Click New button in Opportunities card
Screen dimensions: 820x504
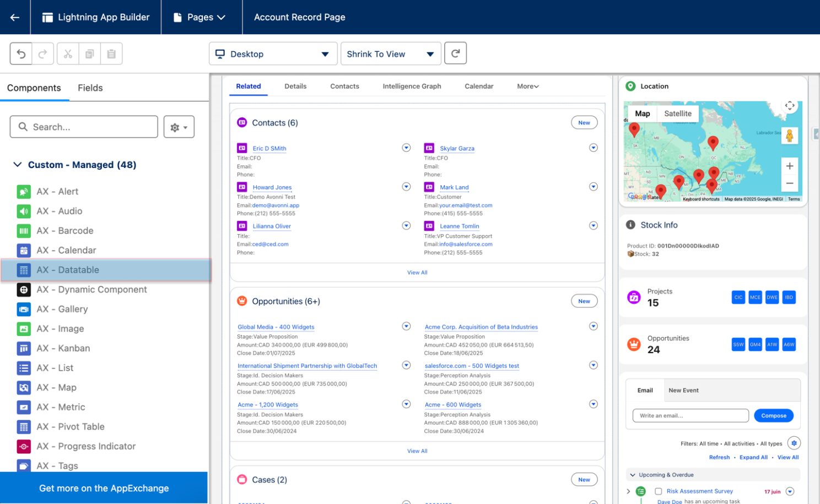[584, 301]
